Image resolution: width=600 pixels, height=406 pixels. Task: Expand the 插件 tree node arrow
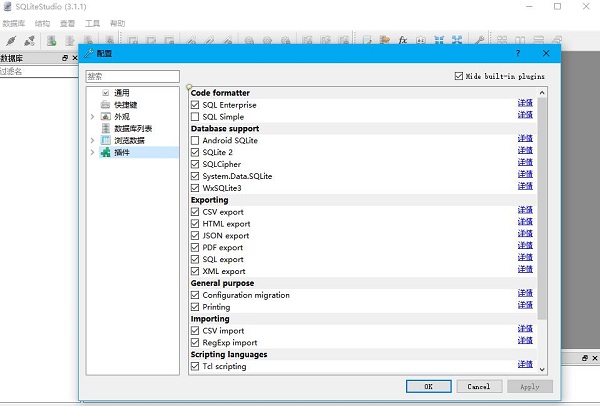(x=92, y=153)
